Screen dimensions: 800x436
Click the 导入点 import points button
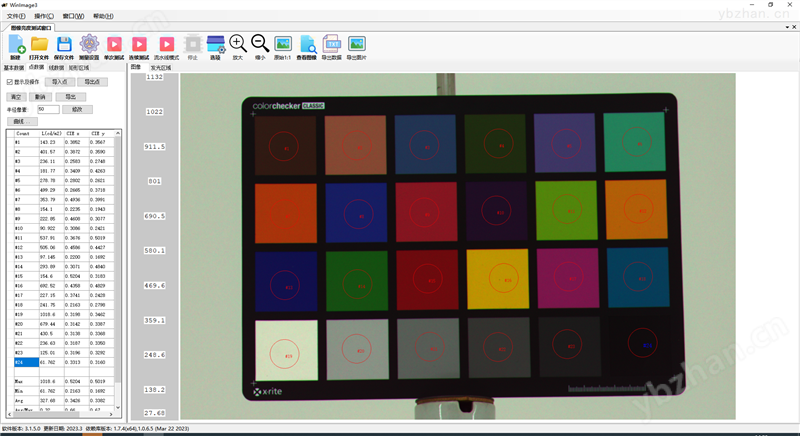60,82
